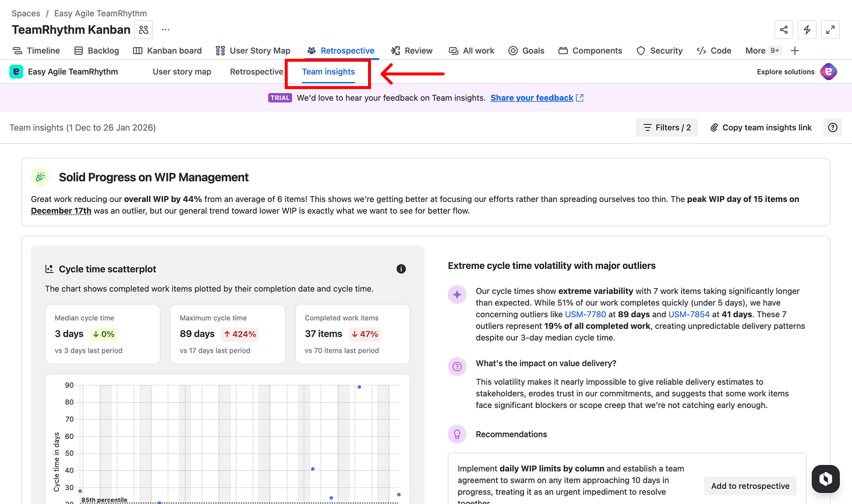Click the share icon button
The image size is (852, 504).
(784, 30)
